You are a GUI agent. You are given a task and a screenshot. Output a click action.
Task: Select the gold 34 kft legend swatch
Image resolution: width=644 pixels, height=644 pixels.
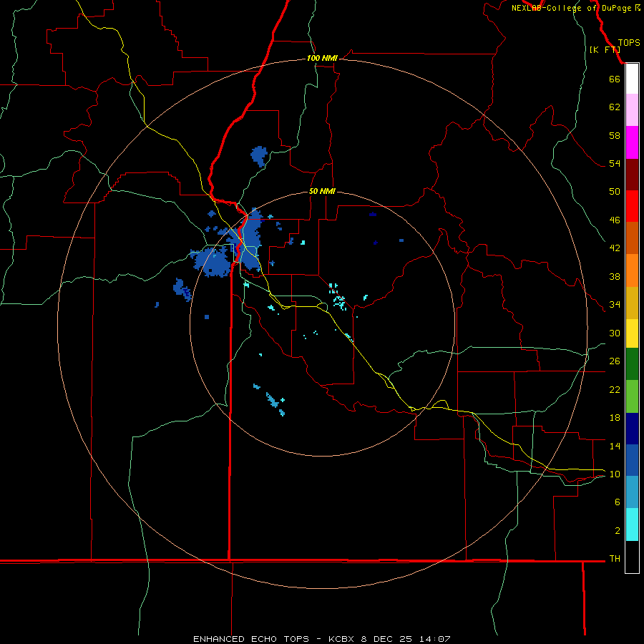pos(632,303)
